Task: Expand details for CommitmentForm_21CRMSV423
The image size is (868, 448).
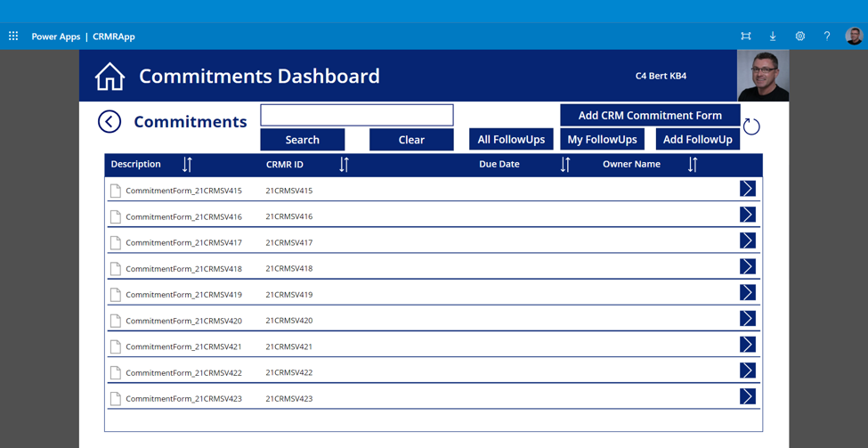Action: click(747, 397)
